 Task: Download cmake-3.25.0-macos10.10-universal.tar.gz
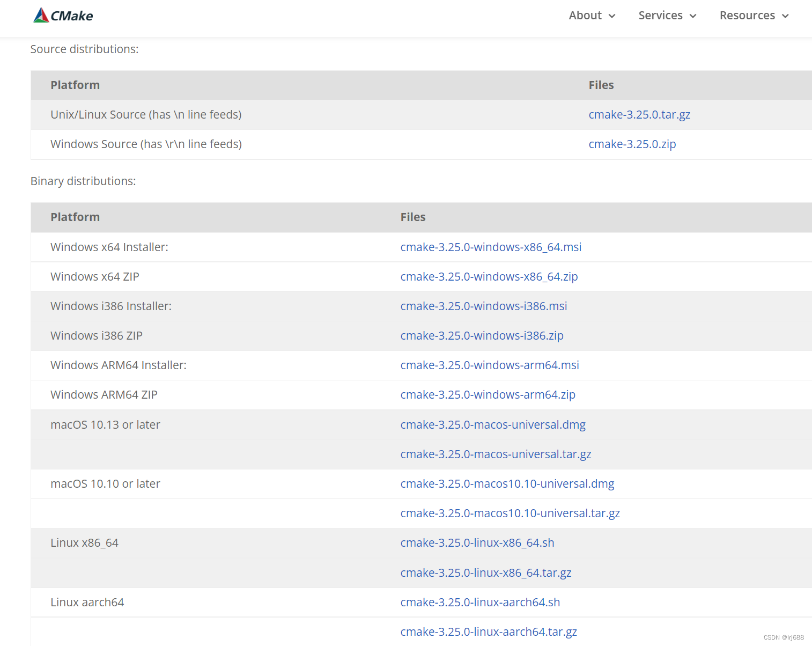click(x=510, y=513)
